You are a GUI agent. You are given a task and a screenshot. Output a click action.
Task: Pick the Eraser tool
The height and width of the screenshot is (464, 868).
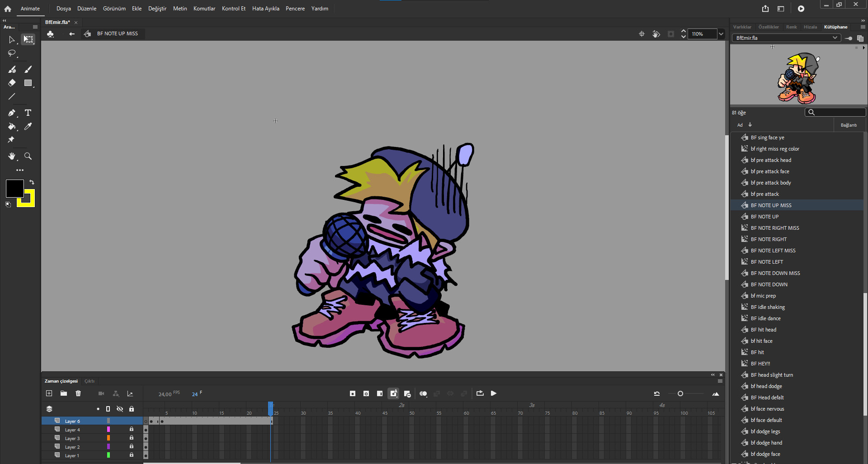point(12,83)
